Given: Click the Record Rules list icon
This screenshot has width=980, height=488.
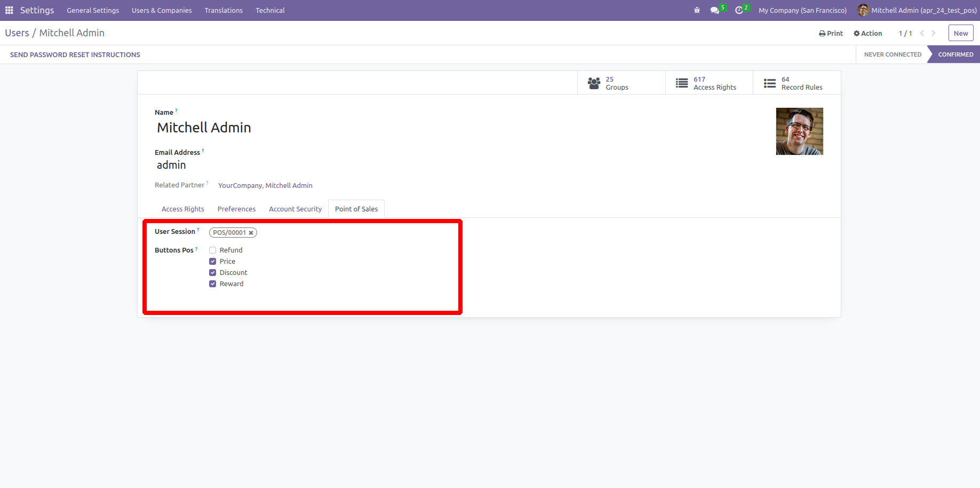Looking at the screenshot, I should 770,83.
